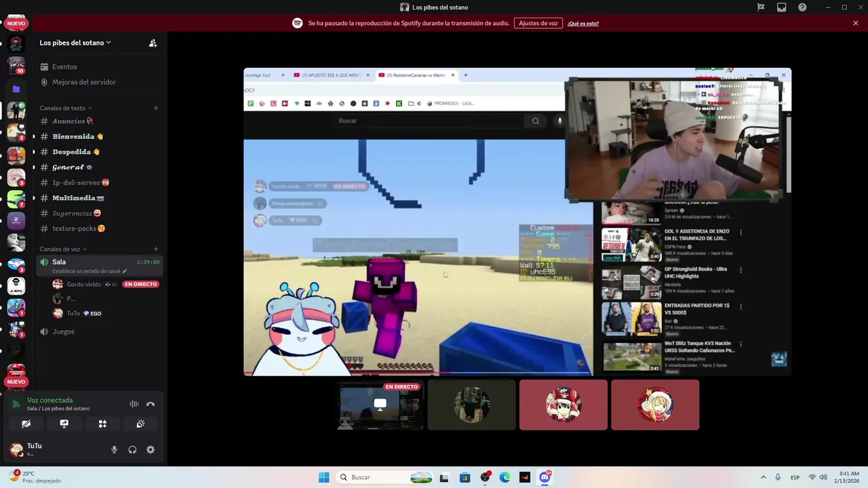Open the purple 'a' server icon
This screenshot has height=488, width=868.
(x=16, y=220)
